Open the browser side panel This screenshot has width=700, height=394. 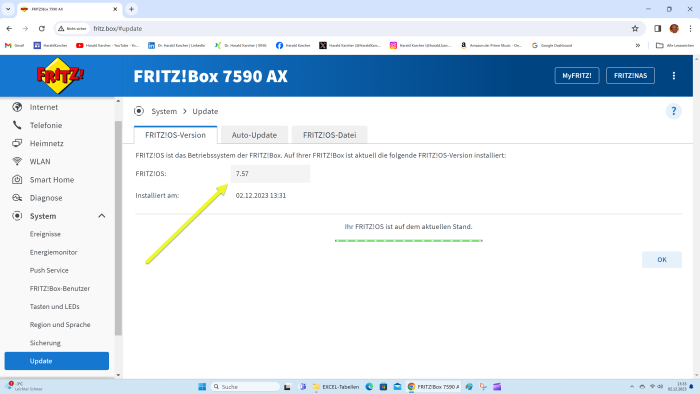(x=658, y=29)
